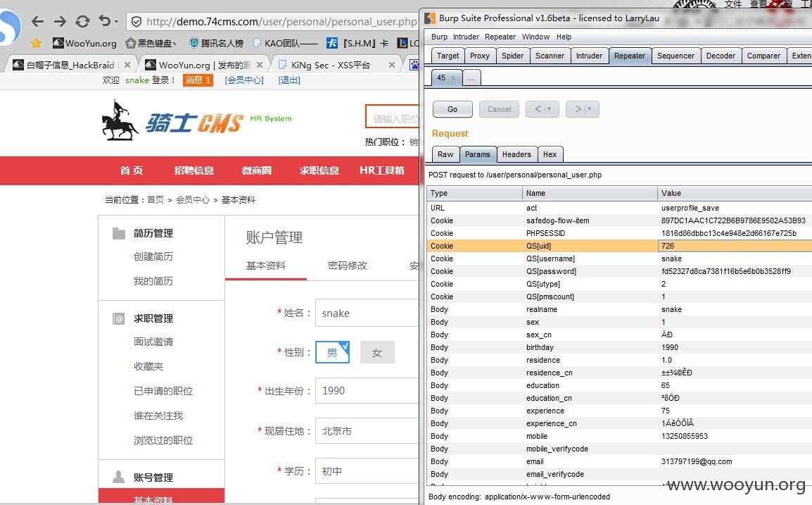Click the 骑士CMS knight logo
812x505 pixels.
point(172,121)
